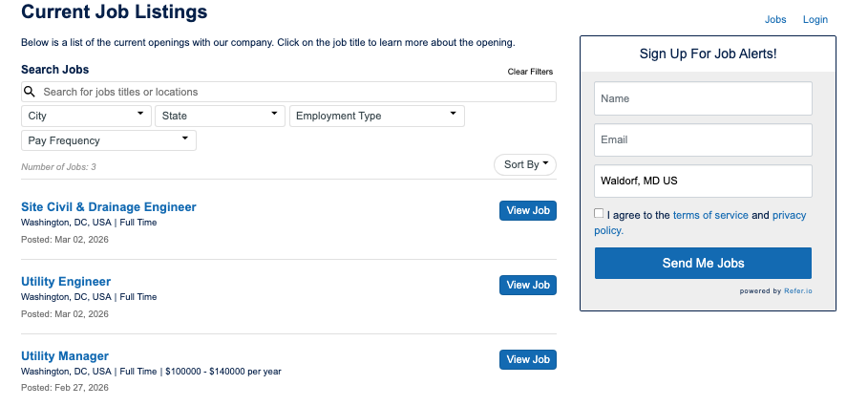This screenshot has width=868, height=406.
Task: Go to the Jobs navigation link
Action: point(775,19)
